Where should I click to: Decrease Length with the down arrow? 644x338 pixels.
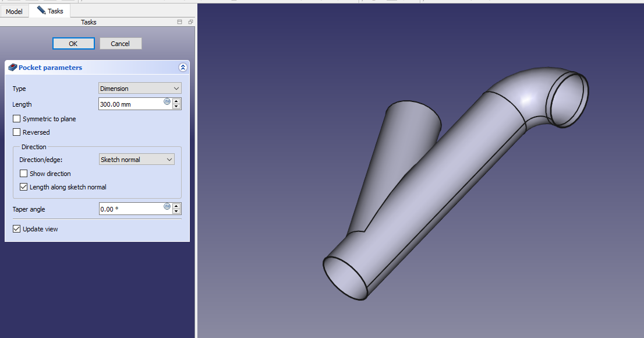point(176,107)
